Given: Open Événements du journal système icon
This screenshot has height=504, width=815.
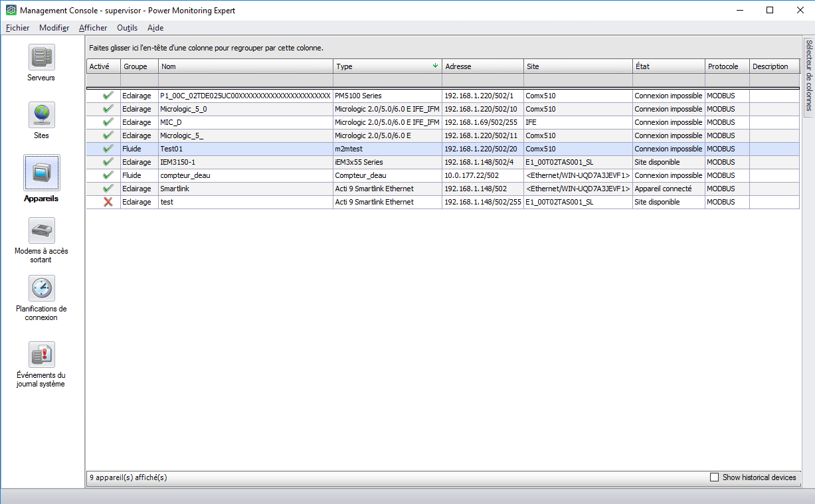Looking at the screenshot, I should click(x=42, y=355).
